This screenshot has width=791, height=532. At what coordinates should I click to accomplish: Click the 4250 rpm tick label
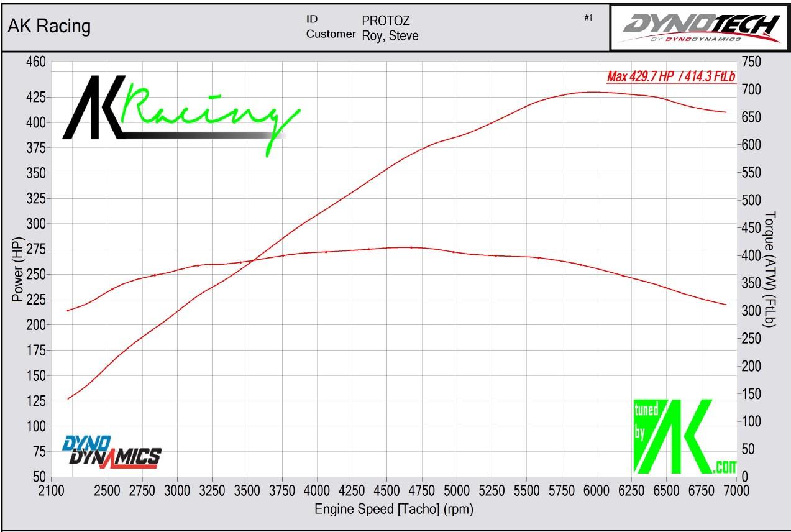(352, 490)
